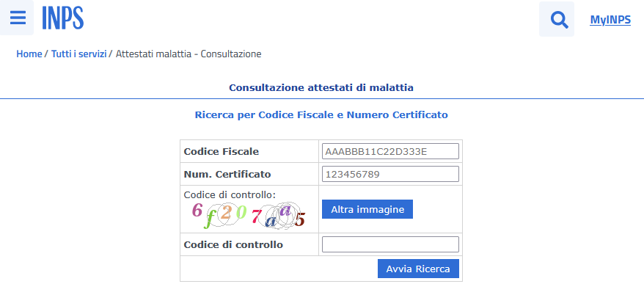
Task: Open the MyINPS link
Action: [x=610, y=20]
